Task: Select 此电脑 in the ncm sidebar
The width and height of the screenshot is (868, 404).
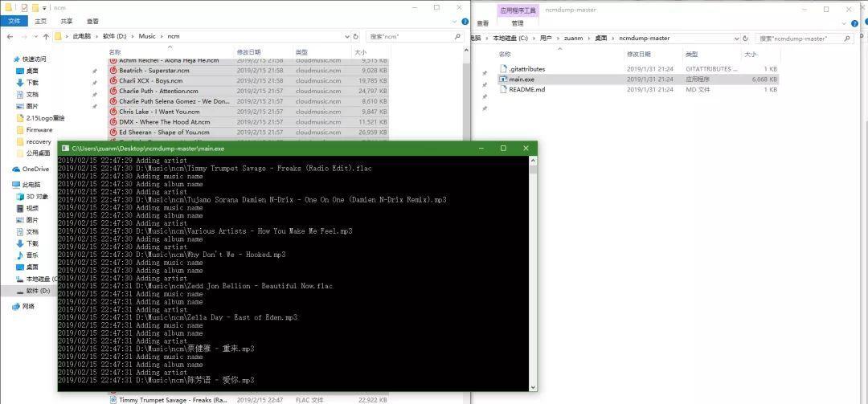Action: click(x=30, y=185)
